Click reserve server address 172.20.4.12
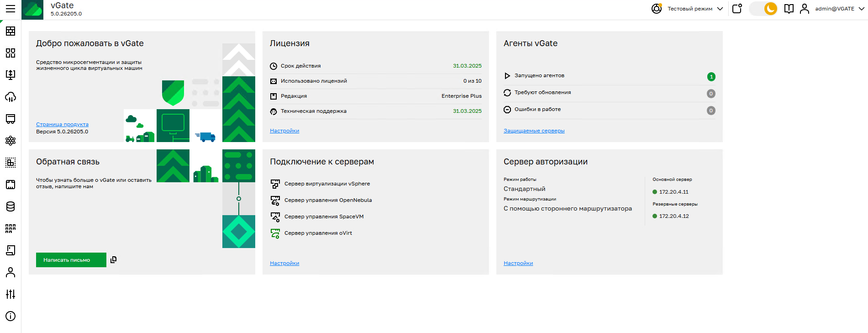868x333 pixels. pos(674,216)
